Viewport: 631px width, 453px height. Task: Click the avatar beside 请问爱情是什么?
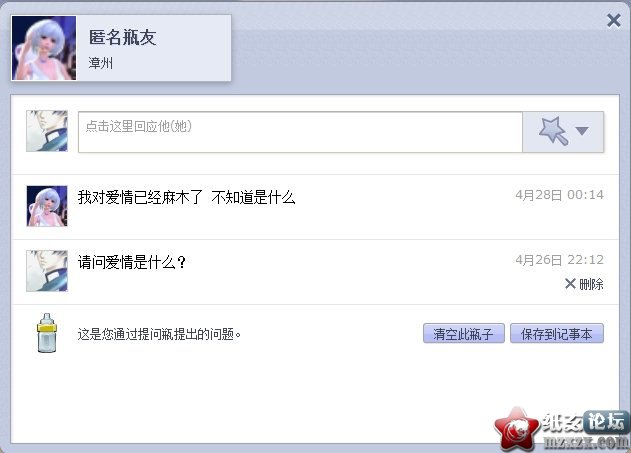click(x=47, y=271)
